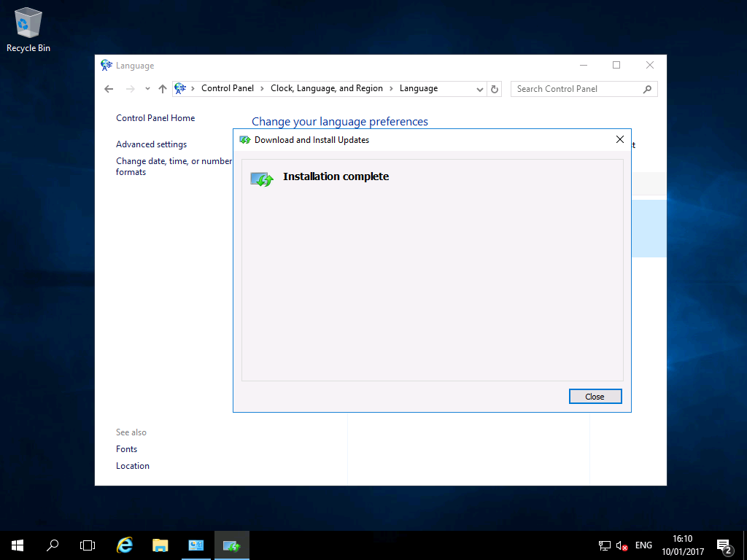Maximize the Language window

616,65
